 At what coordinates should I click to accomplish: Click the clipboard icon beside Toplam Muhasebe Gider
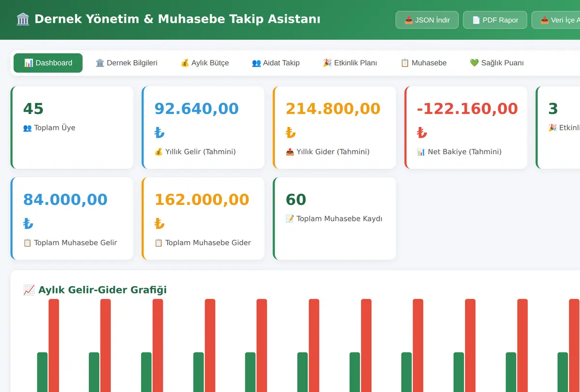[159, 243]
